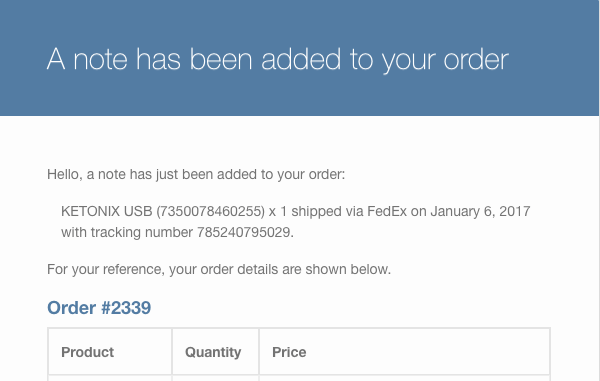The image size is (600, 381).
Task: Click the phrase 'with tracking number'
Action: pos(127,232)
